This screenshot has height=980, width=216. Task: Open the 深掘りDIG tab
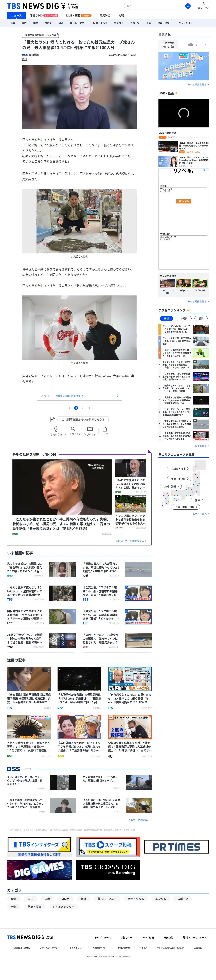(x=44, y=16)
